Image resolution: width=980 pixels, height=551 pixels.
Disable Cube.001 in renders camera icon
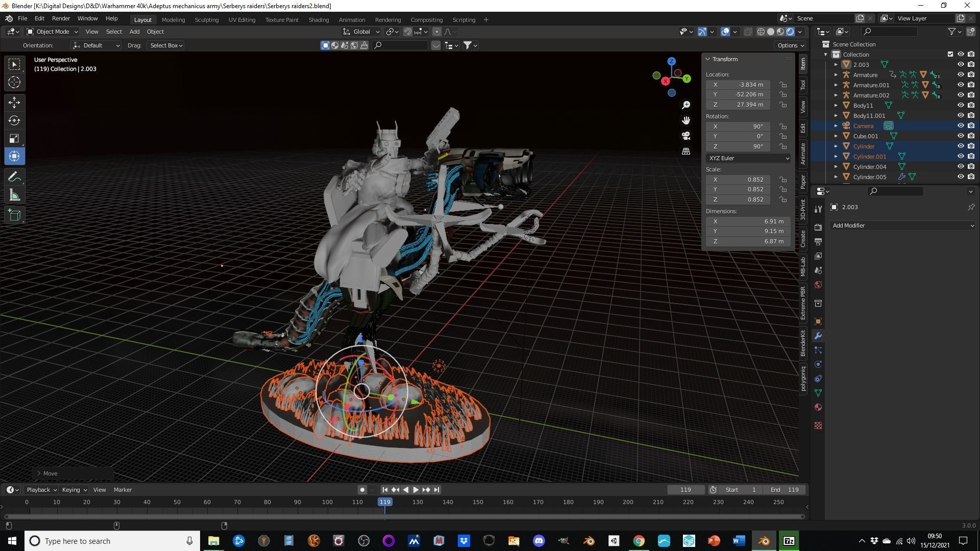[971, 136]
